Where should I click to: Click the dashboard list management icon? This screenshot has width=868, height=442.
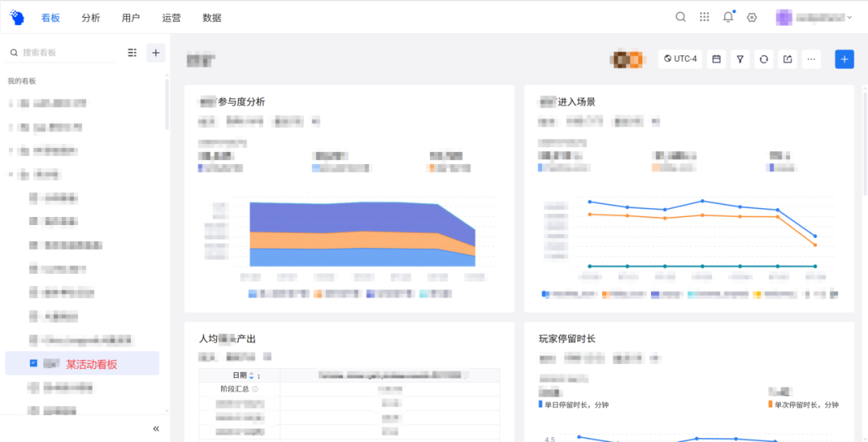(133, 52)
